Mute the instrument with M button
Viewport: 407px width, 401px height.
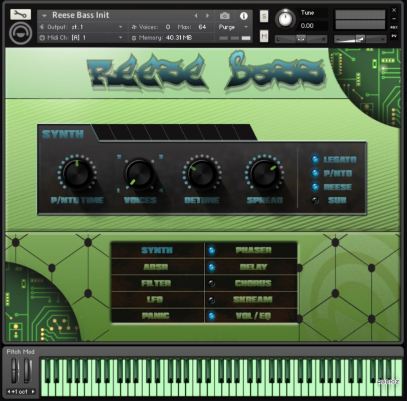(x=264, y=36)
